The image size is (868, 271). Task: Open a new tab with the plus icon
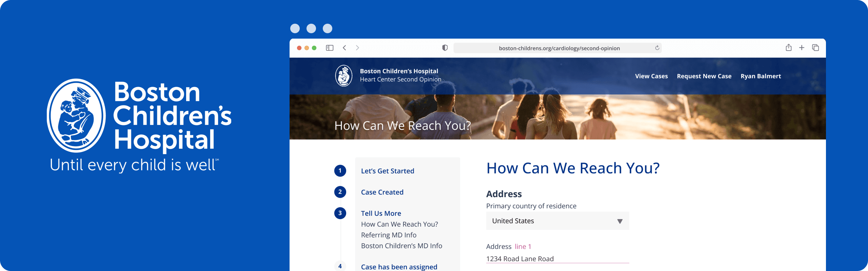tap(802, 48)
